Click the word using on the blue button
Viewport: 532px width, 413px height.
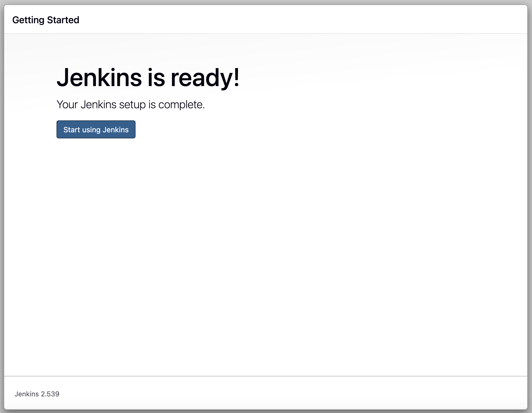click(91, 130)
